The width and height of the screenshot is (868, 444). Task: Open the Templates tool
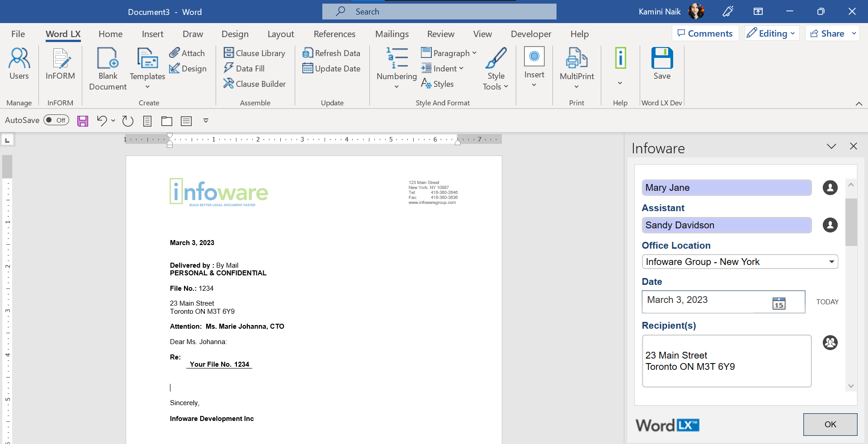point(146,68)
